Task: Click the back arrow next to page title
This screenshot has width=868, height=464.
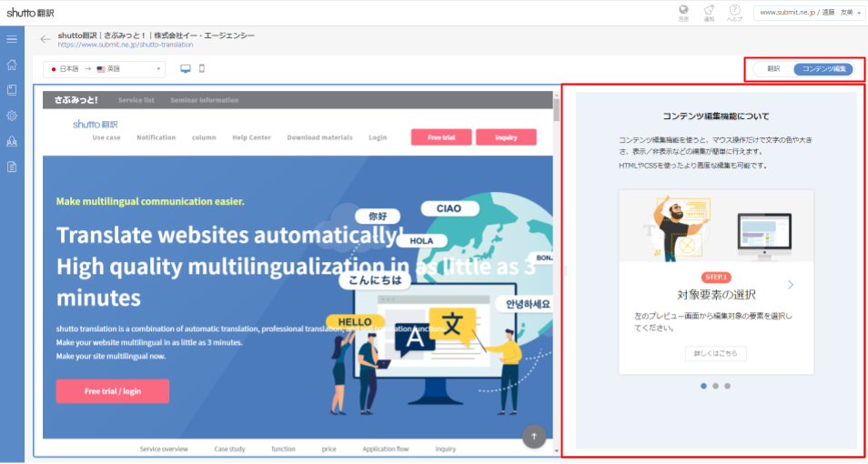Action: click(x=45, y=39)
